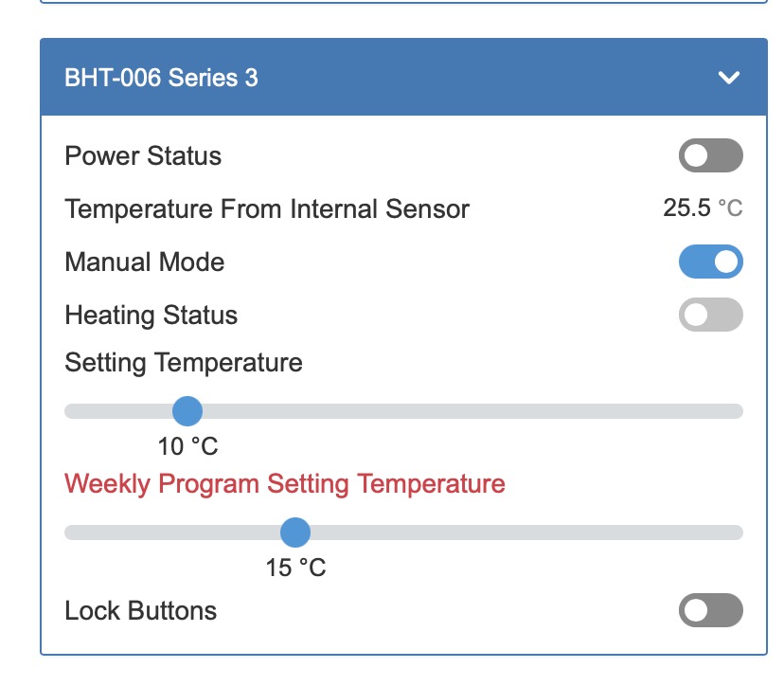Click the Setting Temperature slider handle
784x686 pixels.
coord(187,411)
